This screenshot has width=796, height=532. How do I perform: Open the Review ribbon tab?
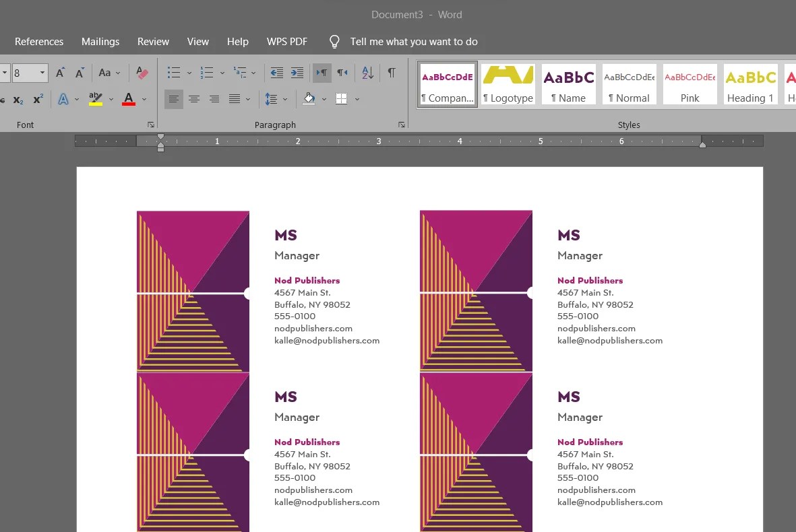pyautogui.click(x=153, y=41)
